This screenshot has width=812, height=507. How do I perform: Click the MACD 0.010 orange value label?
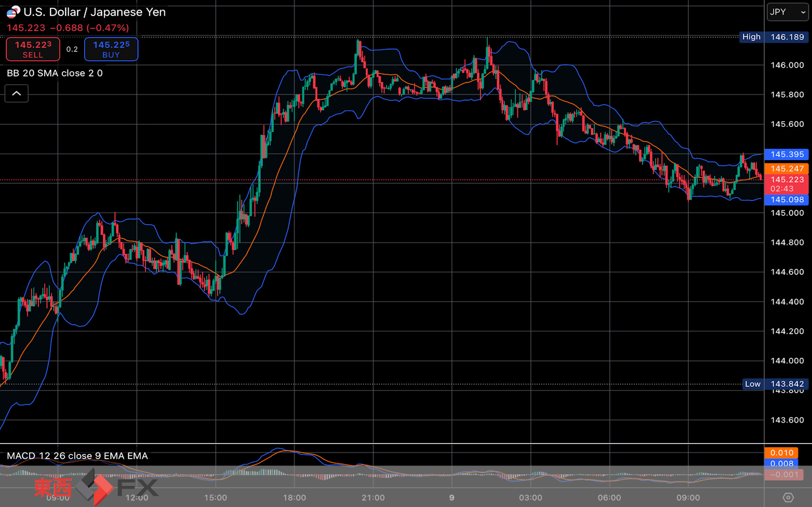(781, 453)
